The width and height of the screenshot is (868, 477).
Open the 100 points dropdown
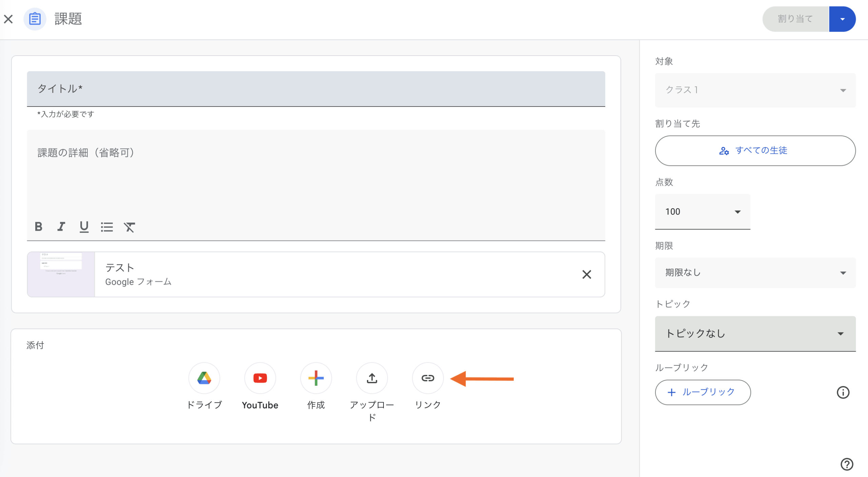click(703, 212)
